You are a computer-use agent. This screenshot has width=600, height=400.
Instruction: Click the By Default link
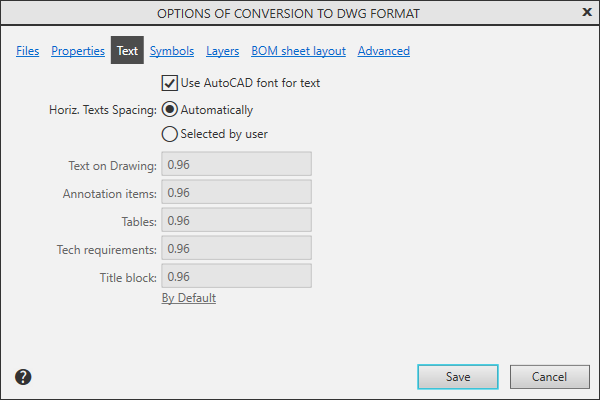point(189,298)
